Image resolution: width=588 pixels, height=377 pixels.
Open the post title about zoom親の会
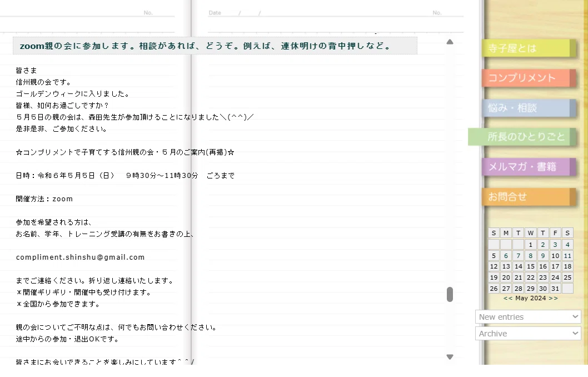pyautogui.click(x=205, y=46)
